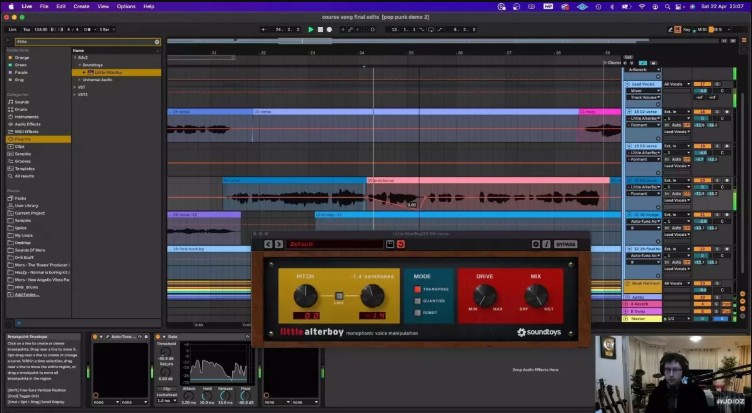
Task: Toggle the Auto-Tune device activator
Action: coord(95,337)
